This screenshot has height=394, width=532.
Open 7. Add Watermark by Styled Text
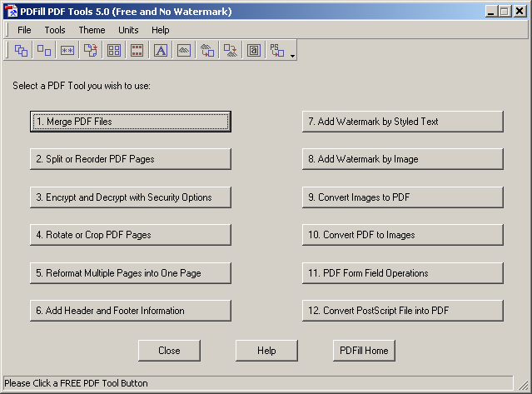click(403, 122)
